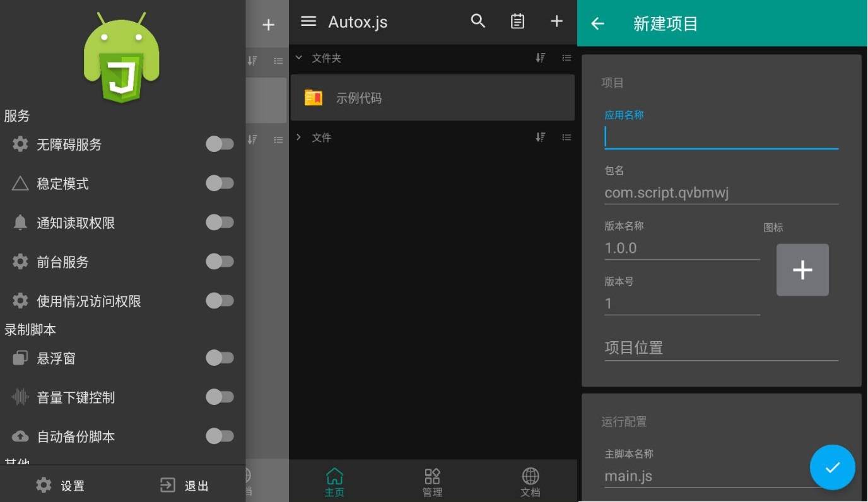Tap the plus icon in Autox.js toolbar
The width and height of the screenshot is (868, 502).
tap(556, 21)
